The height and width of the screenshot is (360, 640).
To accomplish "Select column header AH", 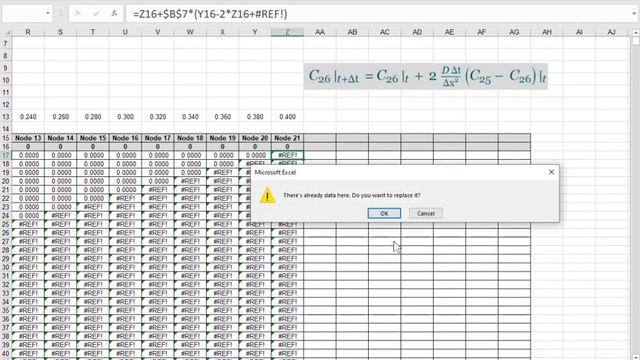I will coord(547,32).
